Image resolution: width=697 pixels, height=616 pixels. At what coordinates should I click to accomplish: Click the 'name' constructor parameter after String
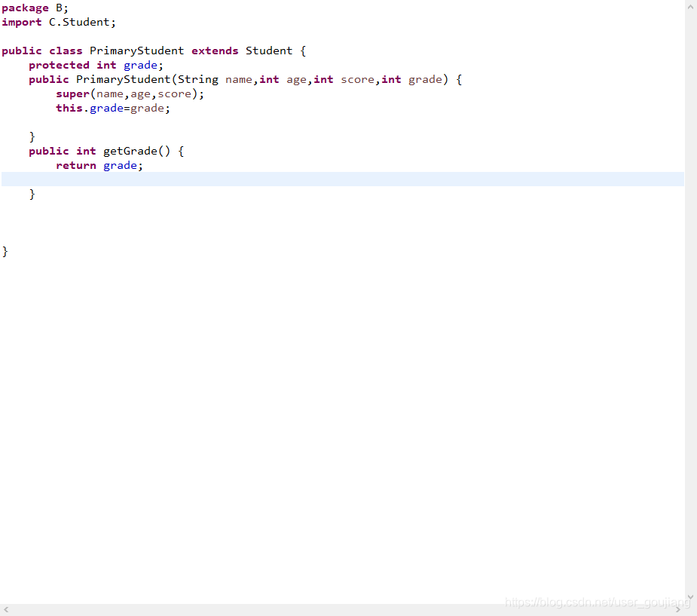coord(239,80)
